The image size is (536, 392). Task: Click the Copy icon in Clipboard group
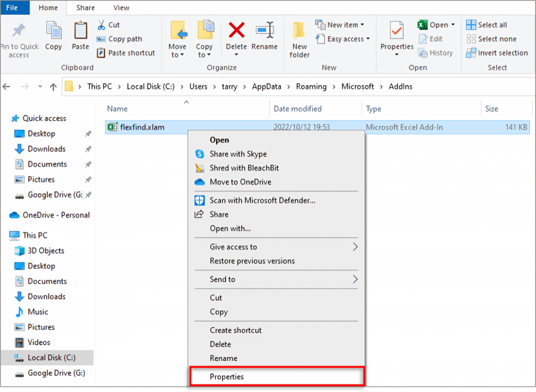click(54, 31)
